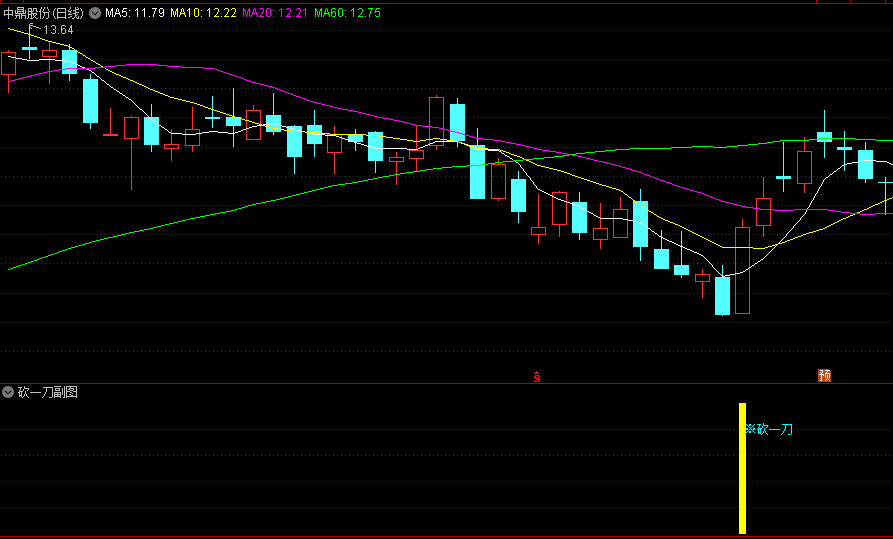Open the dropdown arrow beside 中鼎股份(日线)
The width and height of the screenshot is (893, 539).
tap(95, 13)
